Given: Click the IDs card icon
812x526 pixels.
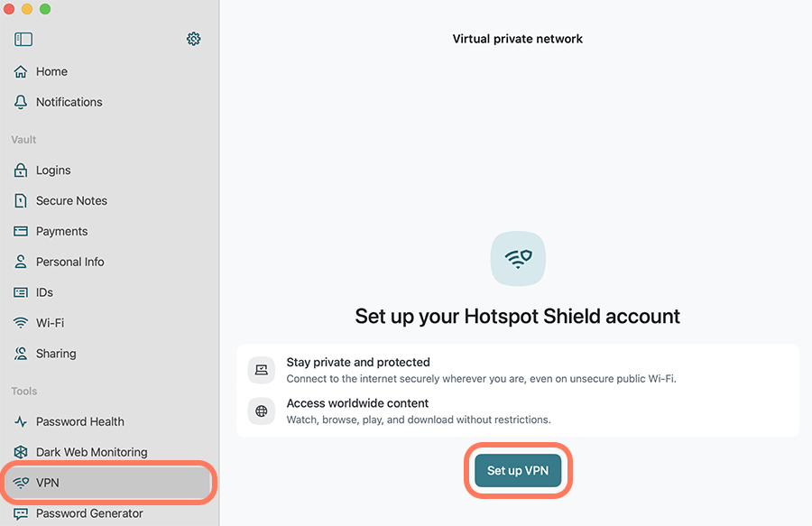Looking at the screenshot, I should 21,292.
